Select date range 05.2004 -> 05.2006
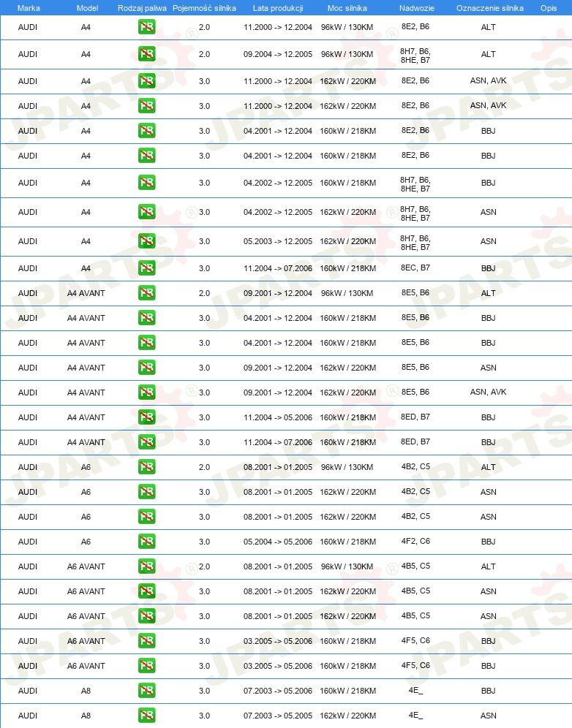This screenshot has width=572, height=728. click(278, 542)
